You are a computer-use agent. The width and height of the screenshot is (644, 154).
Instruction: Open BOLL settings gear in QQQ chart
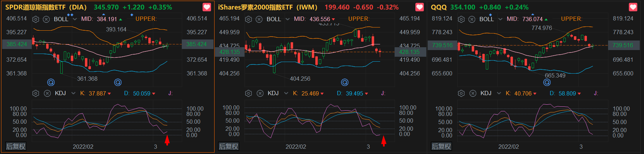pyautogui.click(x=461, y=19)
